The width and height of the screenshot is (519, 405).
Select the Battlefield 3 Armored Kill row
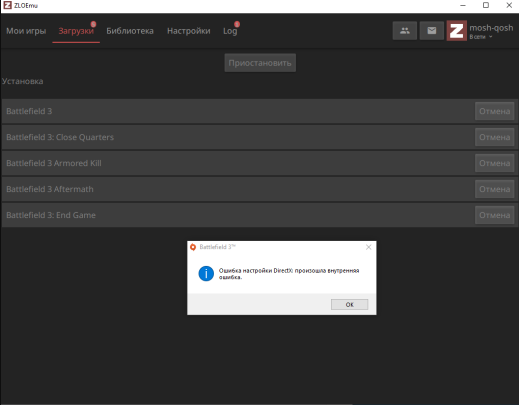coord(259,163)
